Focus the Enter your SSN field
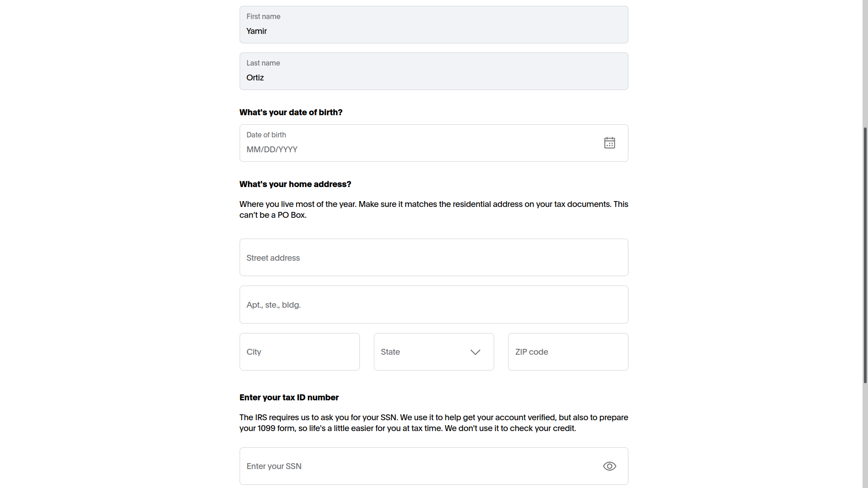The image size is (868, 488). tap(407, 466)
